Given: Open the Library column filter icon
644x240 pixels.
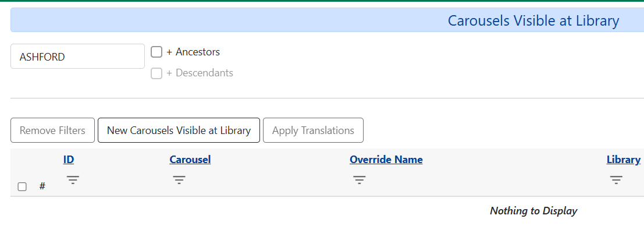Looking at the screenshot, I should (616, 180).
